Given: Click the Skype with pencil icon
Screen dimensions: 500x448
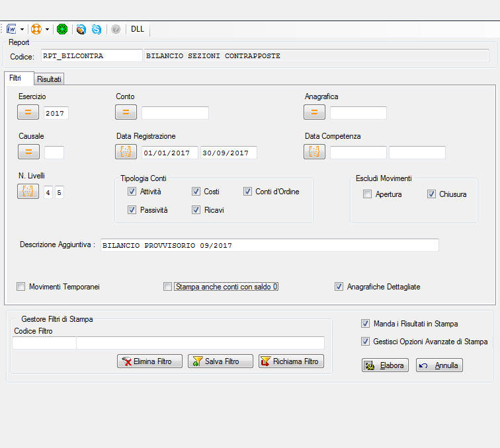Looking at the screenshot, I should coord(81,29).
